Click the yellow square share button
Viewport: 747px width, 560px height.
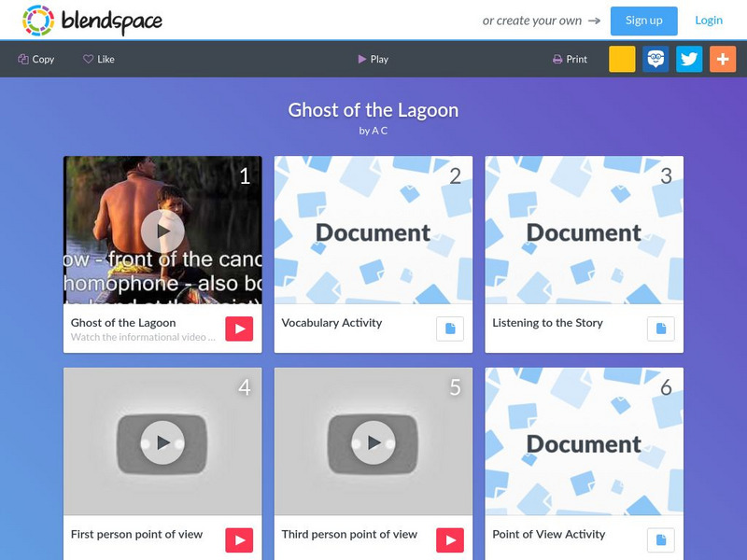coord(622,59)
